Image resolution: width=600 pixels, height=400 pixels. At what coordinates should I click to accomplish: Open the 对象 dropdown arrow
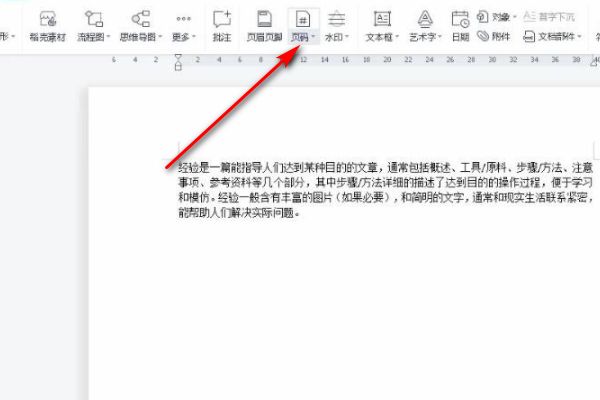[515, 17]
